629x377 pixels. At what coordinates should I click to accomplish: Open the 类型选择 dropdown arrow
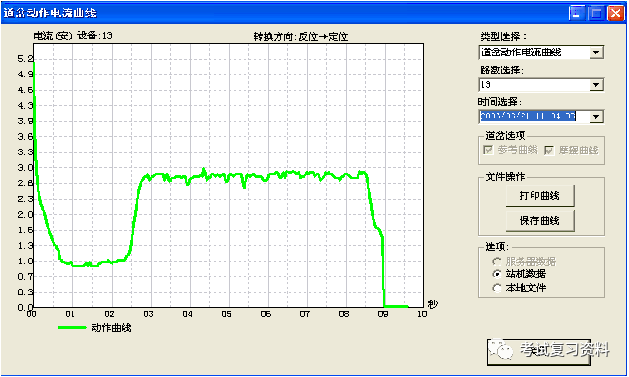[x=596, y=53]
